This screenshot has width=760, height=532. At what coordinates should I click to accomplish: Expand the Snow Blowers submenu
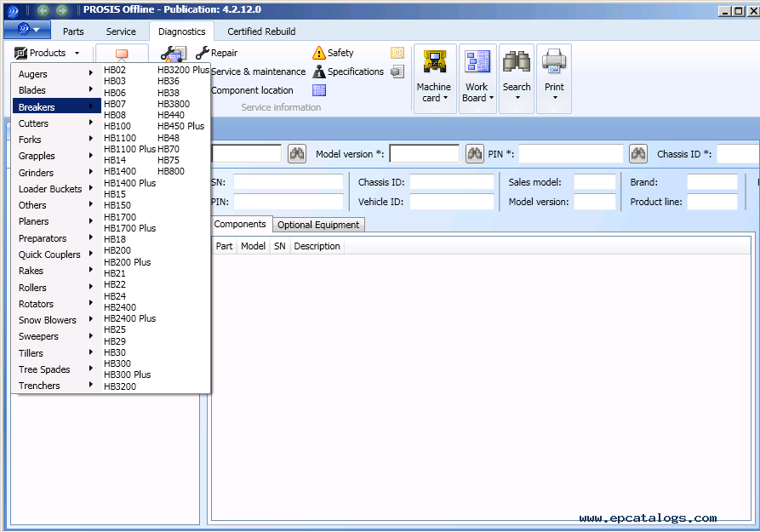pyautogui.click(x=57, y=320)
